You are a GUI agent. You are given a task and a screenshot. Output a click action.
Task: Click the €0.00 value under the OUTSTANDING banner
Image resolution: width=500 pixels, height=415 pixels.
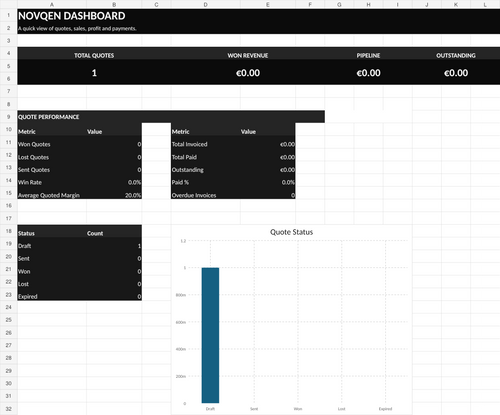click(x=456, y=73)
